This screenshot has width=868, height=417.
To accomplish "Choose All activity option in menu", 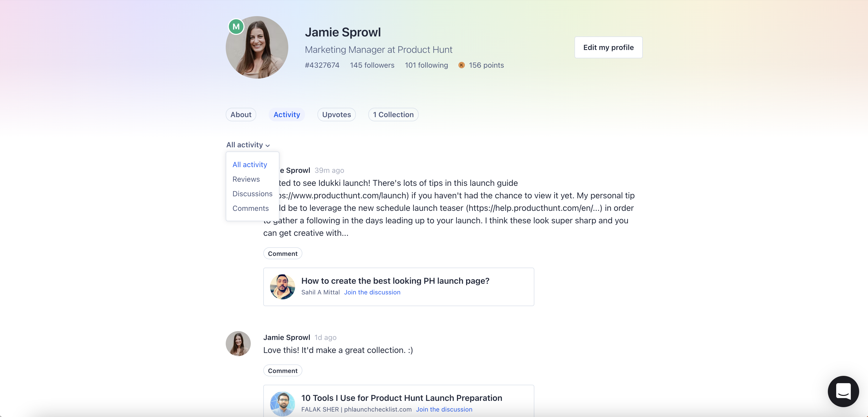I will pyautogui.click(x=250, y=165).
